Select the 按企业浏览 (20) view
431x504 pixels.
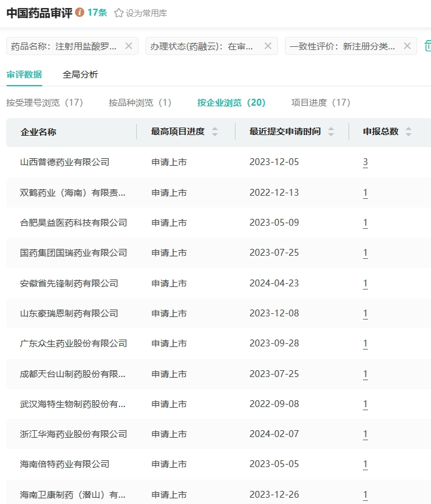click(x=231, y=103)
